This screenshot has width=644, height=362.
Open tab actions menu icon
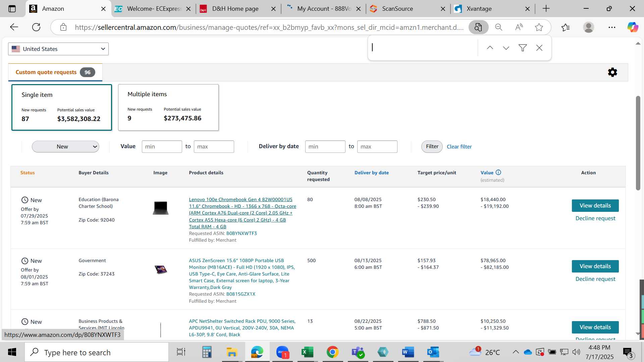pyautogui.click(x=12, y=9)
